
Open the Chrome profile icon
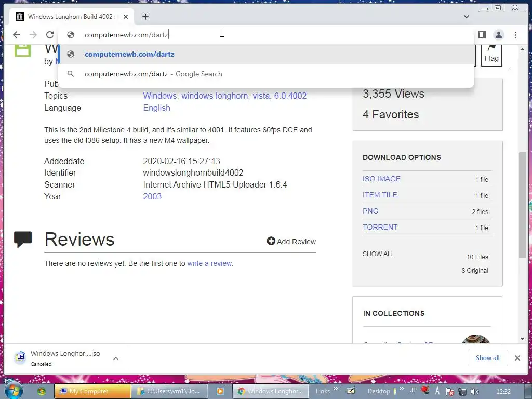[x=499, y=35]
